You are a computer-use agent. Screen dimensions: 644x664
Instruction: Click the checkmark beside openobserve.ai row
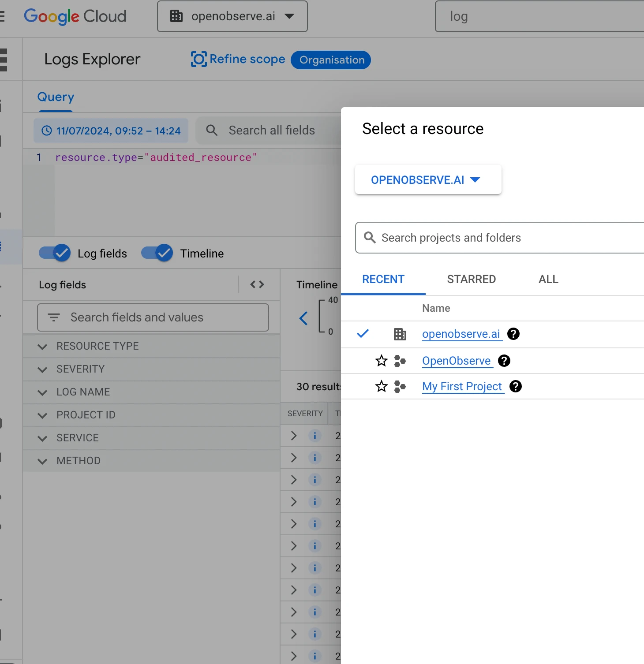[363, 334]
